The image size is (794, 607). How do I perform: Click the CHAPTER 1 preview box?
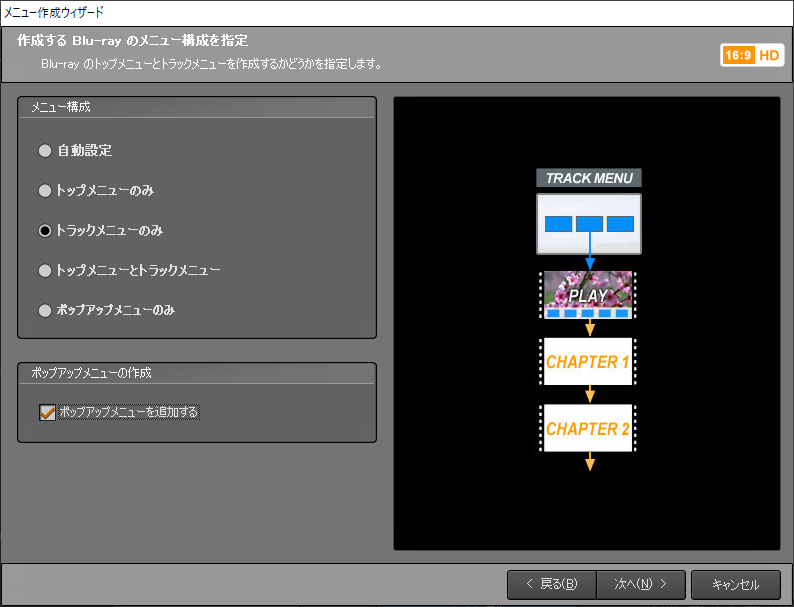pos(588,361)
